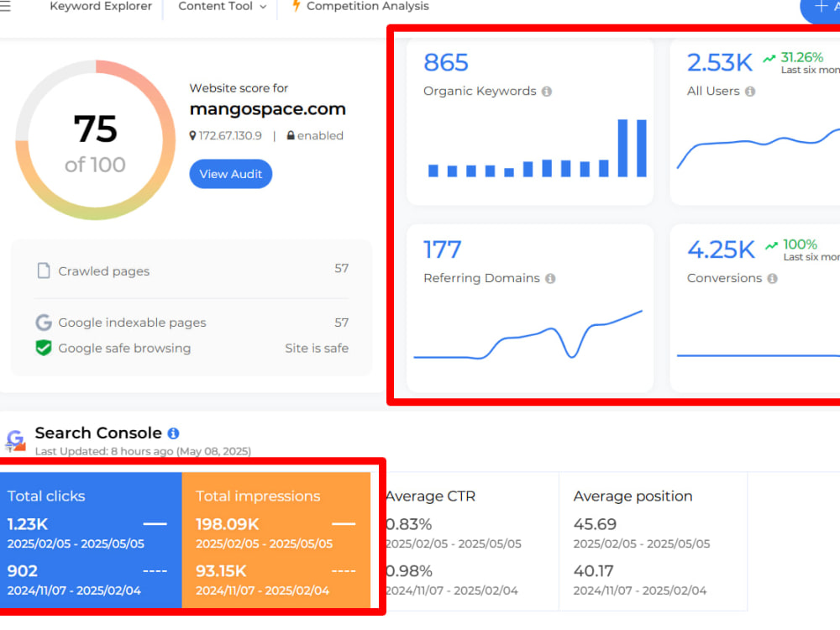This screenshot has width=840, height=630.
Task: Click the 198.09K impressions value
Action: coord(228,524)
